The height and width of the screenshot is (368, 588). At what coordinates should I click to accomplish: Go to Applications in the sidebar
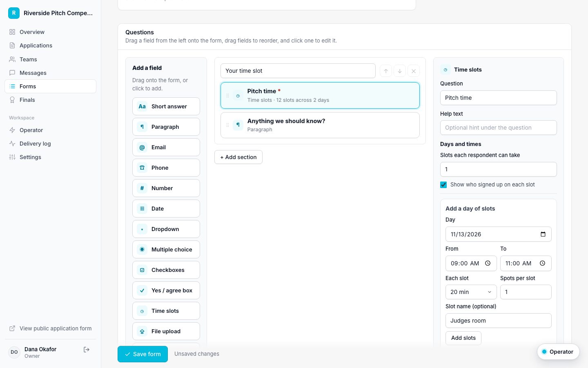tap(50, 45)
